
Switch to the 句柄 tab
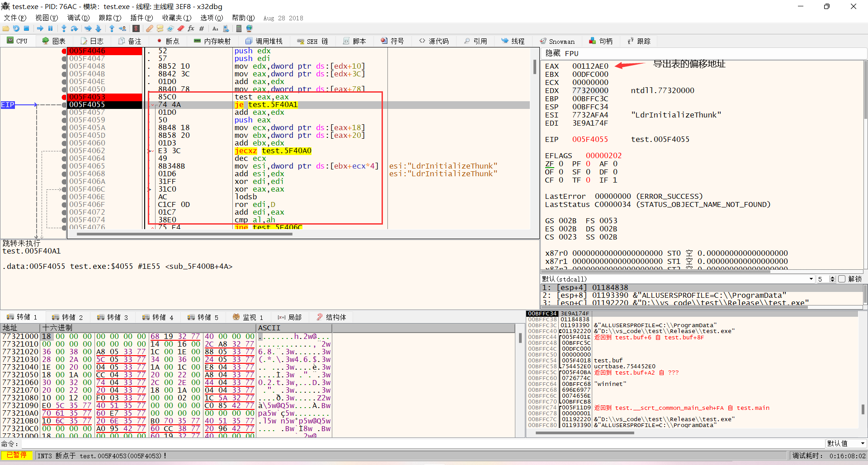click(x=601, y=41)
